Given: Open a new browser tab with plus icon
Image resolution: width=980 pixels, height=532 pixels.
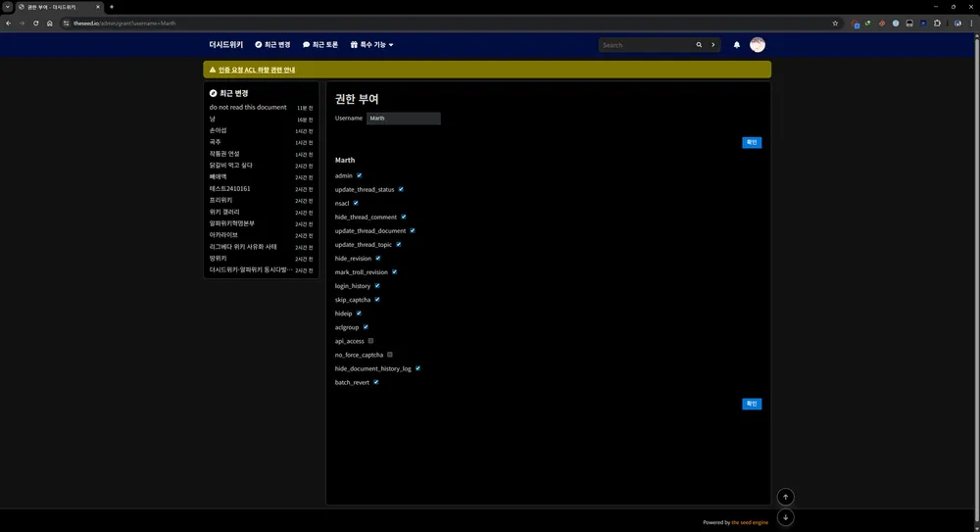Looking at the screenshot, I should (112, 7).
